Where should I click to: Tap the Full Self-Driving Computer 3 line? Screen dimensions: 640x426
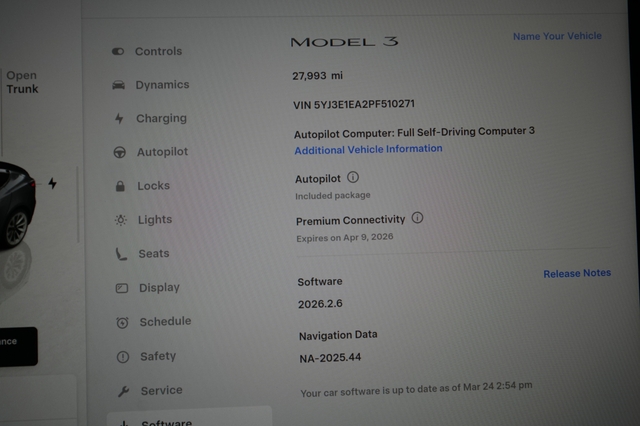click(x=414, y=133)
